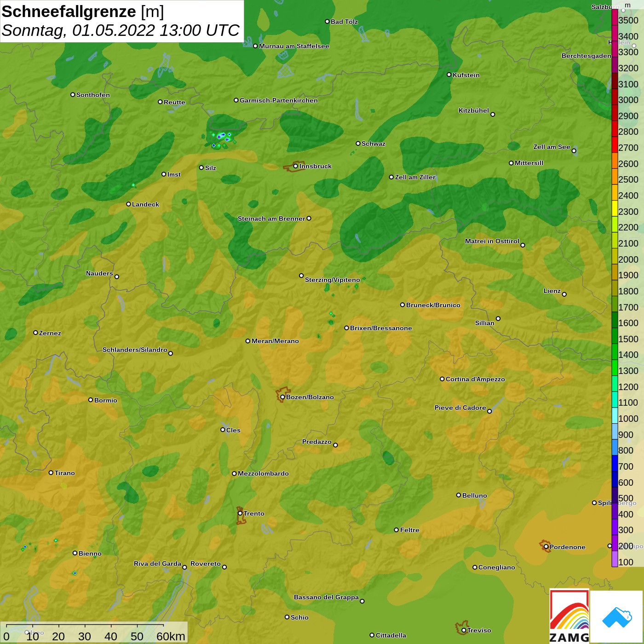
Task: Click the Sterzing/Vipiteno label
Action: [x=333, y=280]
